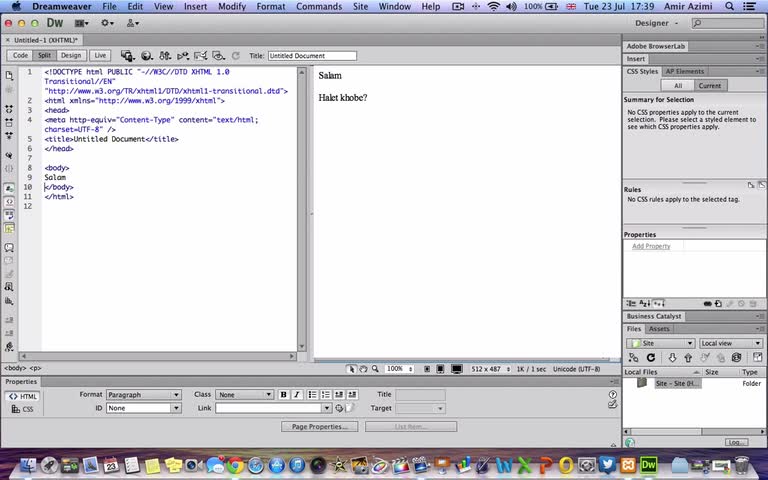Open the ID dropdown showing None

tap(144, 408)
